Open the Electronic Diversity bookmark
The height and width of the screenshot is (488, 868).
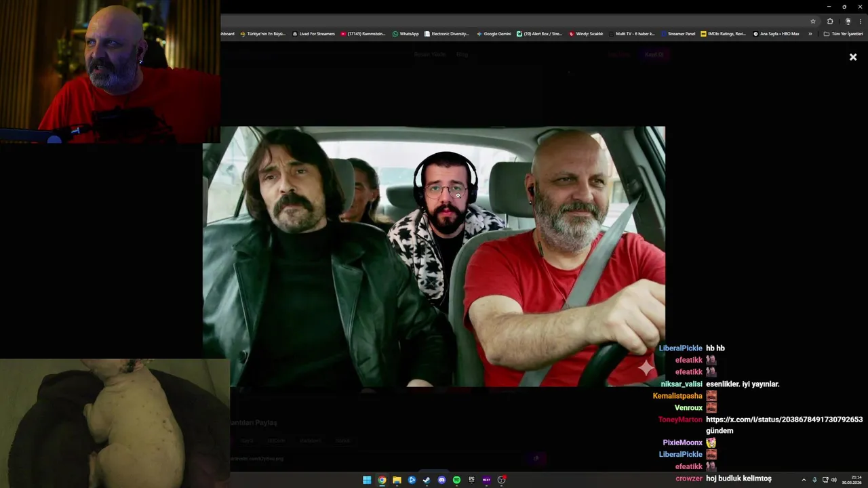(447, 34)
